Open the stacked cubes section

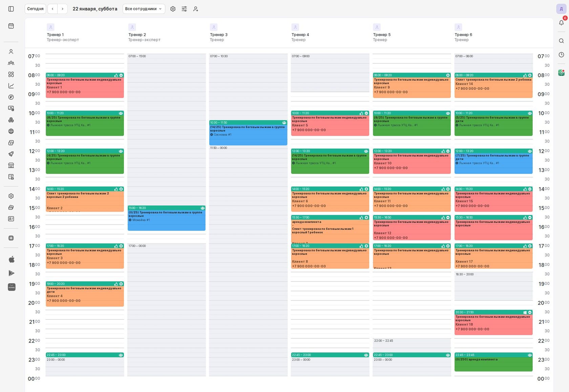pyautogui.click(x=11, y=120)
